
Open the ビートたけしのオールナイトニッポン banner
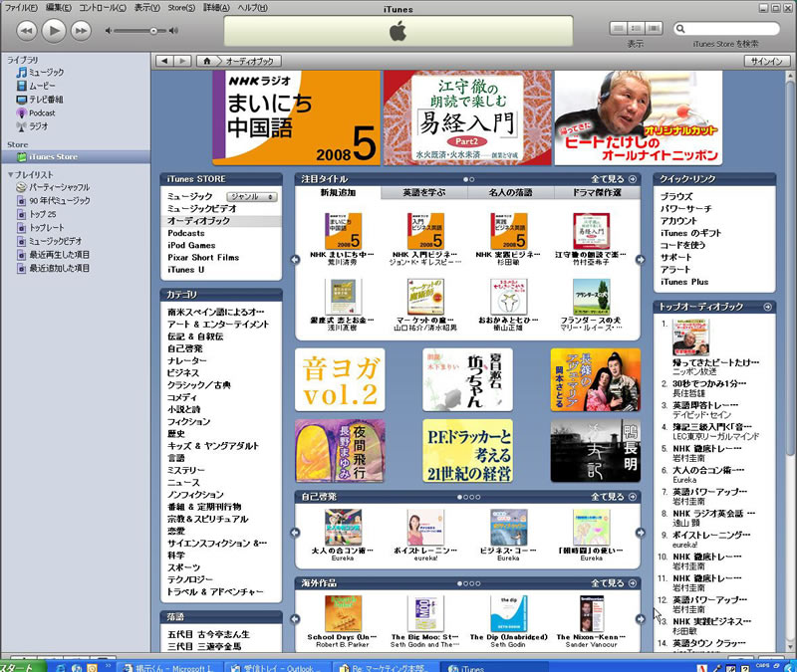[639, 117]
